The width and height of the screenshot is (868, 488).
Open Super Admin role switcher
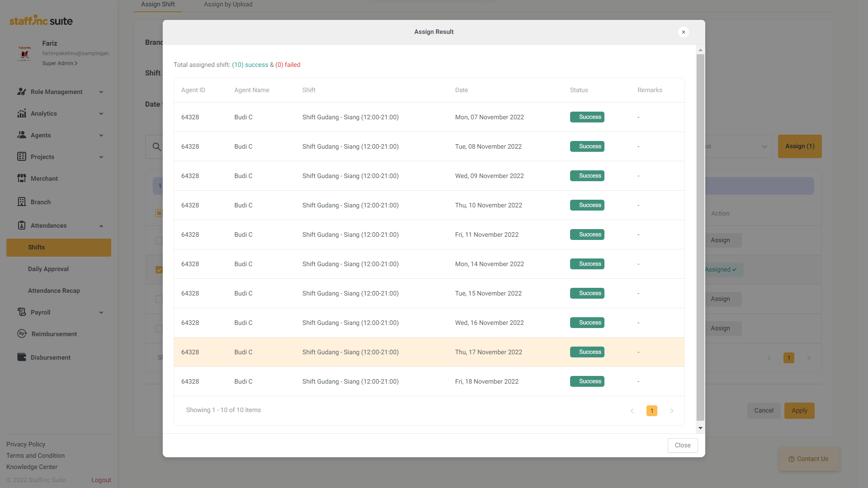(60, 63)
